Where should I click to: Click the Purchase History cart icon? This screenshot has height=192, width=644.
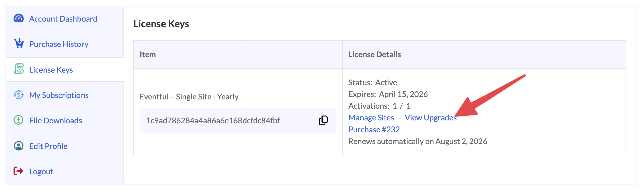(x=19, y=43)
